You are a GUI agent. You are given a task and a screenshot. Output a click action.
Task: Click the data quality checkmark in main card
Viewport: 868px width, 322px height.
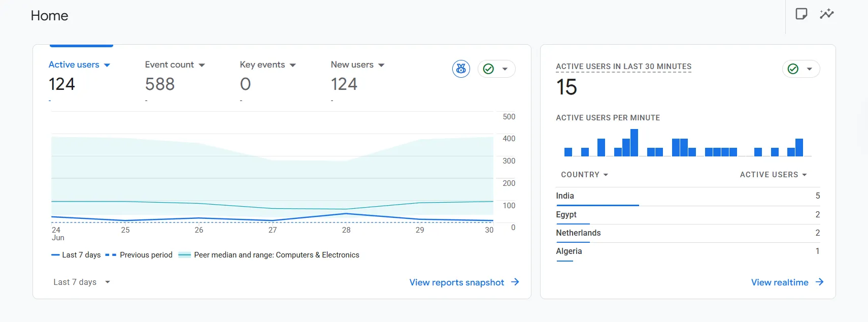(488, 69)
